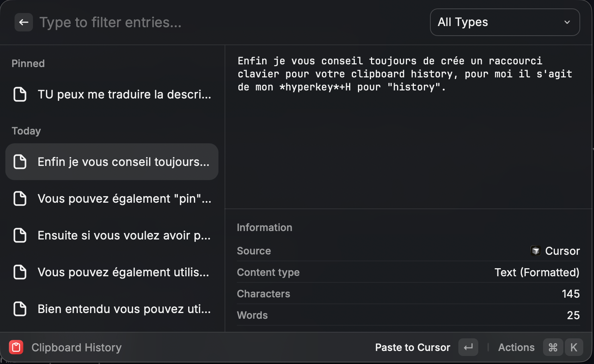Image resolution: width=594 pixels, height=364 pixels.
Task: Click document icon beside 'Bien entendu vous pouvez'
Action: (20, 309)
